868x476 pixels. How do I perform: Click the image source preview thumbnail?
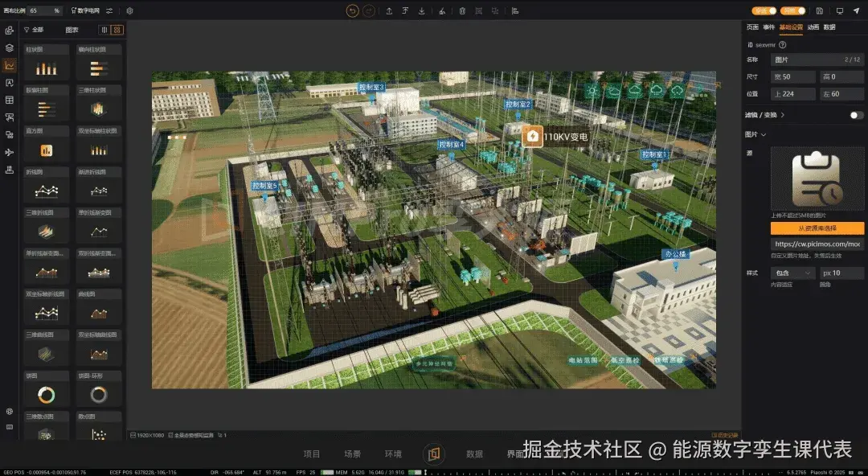[x=817, y=179]
